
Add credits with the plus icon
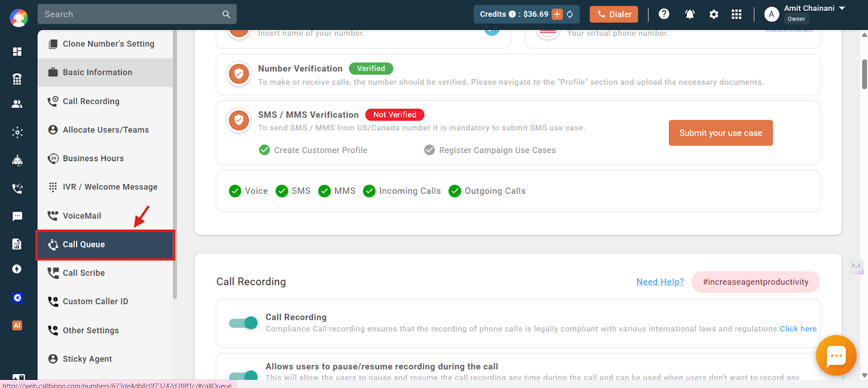pos(557,14)
